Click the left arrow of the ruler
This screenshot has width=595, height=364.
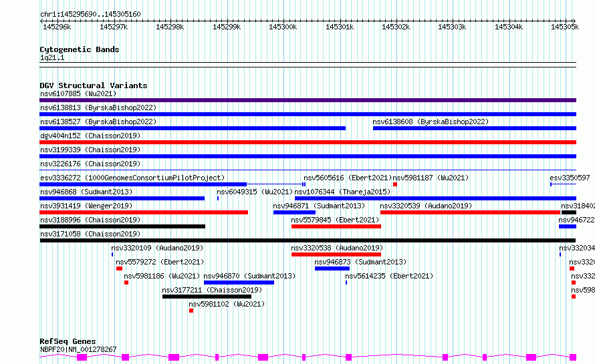[41, 21]
